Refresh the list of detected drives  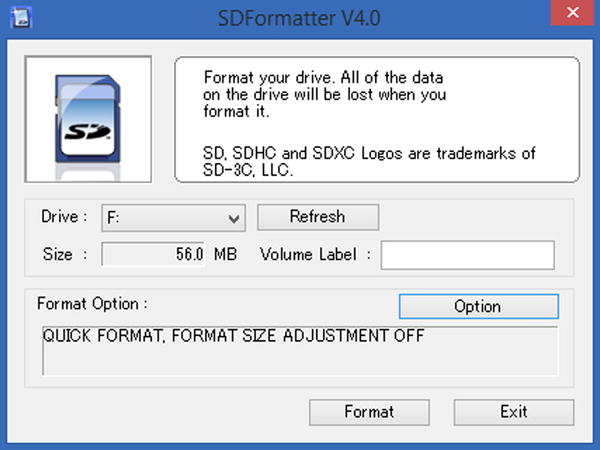pyautogui.click(x=318, y=217)
